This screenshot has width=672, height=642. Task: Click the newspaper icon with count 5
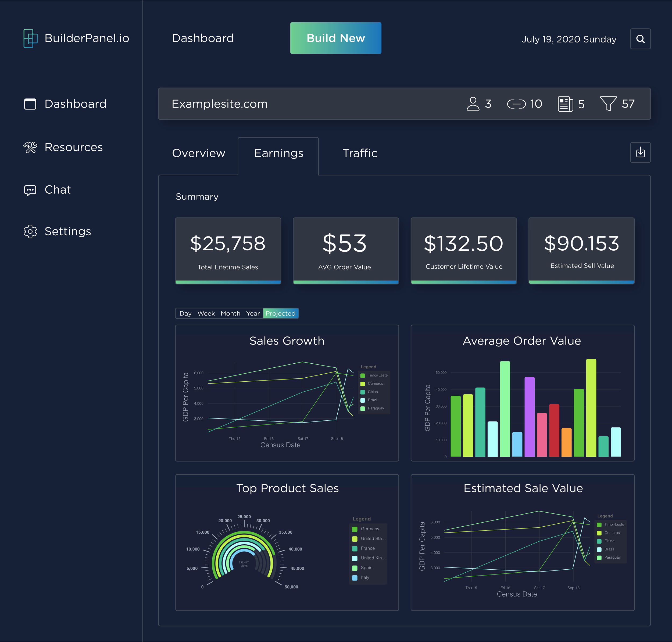pyautogui.click(x=566, y=104)
